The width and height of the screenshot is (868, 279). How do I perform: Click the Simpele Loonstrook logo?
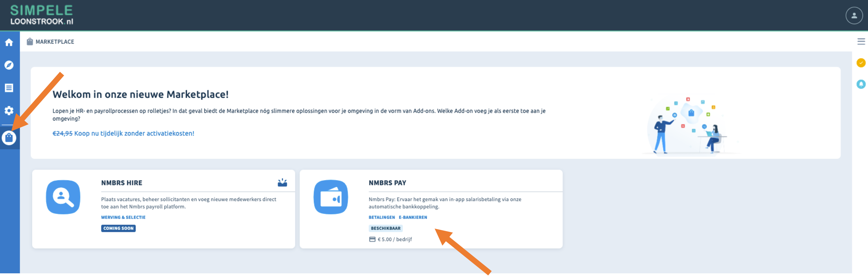[41, 15]
